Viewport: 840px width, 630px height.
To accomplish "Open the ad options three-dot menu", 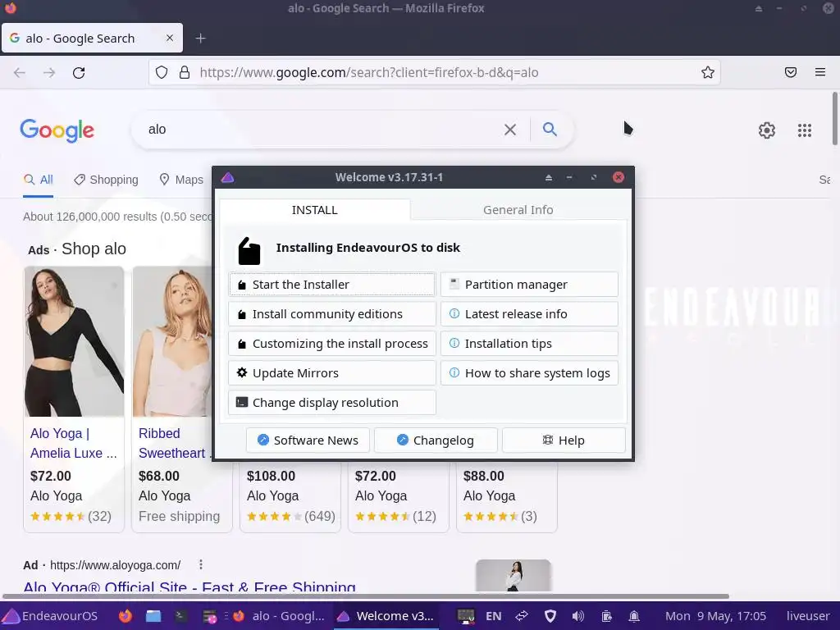I will (x=201, y=564).
